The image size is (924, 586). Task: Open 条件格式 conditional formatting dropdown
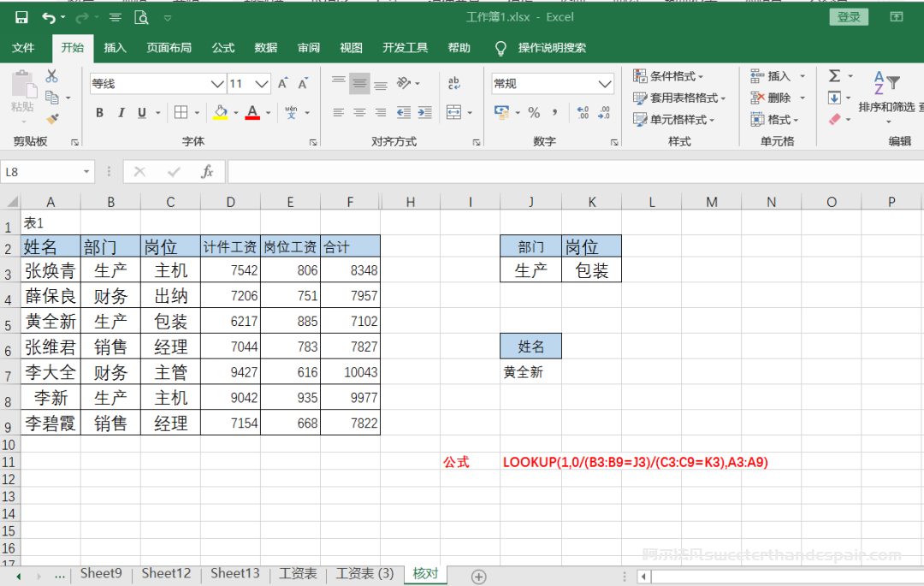[x=669, y=76]
